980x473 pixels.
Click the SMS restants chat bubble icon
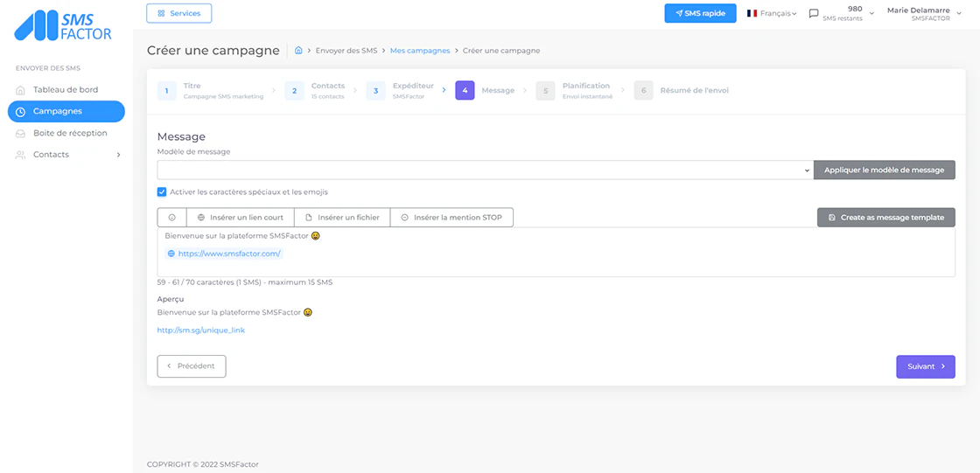pos(813,13)
